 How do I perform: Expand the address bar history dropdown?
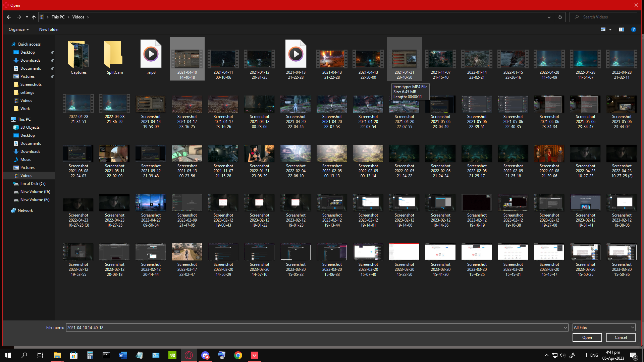(549, 17)
